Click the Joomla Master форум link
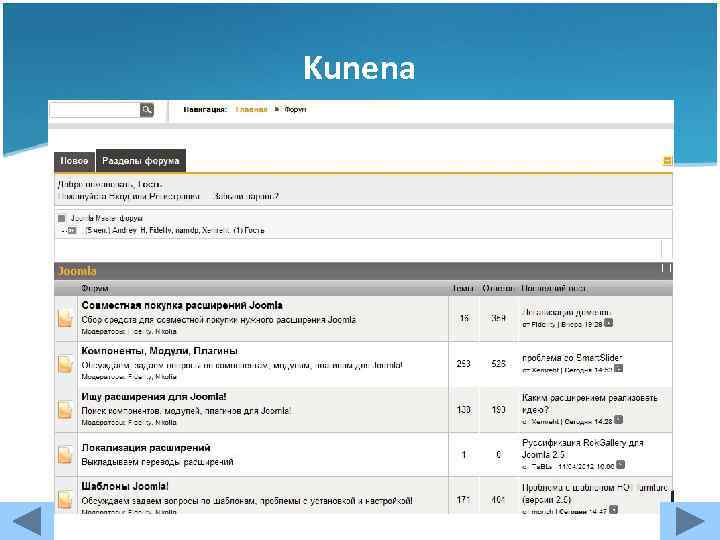The image size is (720, 540). click(107, 218)
